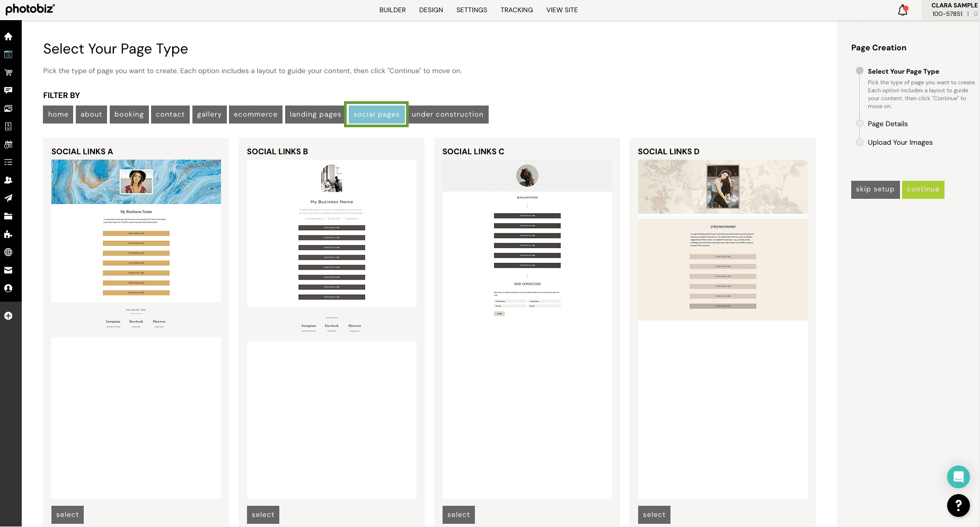Filter page types by ecommerce
This screenshot has height=527, width=980.
pos(255,115)
